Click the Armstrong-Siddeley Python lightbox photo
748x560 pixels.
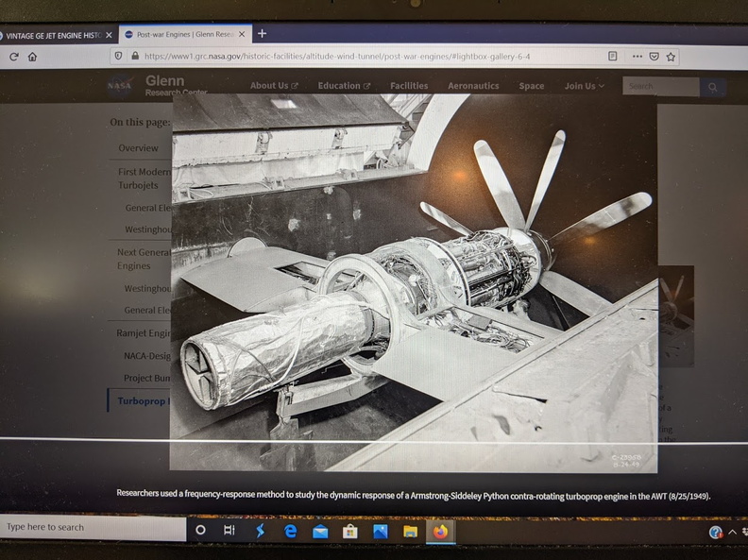tap(414, 282)
